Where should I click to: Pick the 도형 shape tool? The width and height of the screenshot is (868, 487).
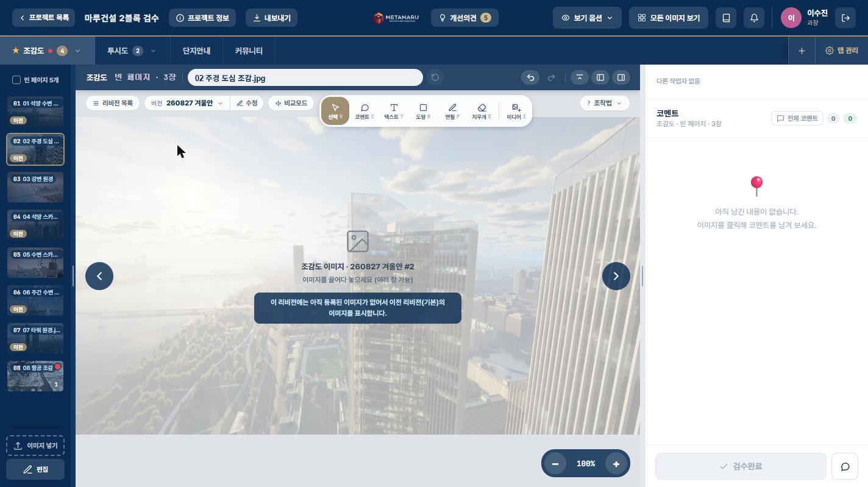point(423,111)
